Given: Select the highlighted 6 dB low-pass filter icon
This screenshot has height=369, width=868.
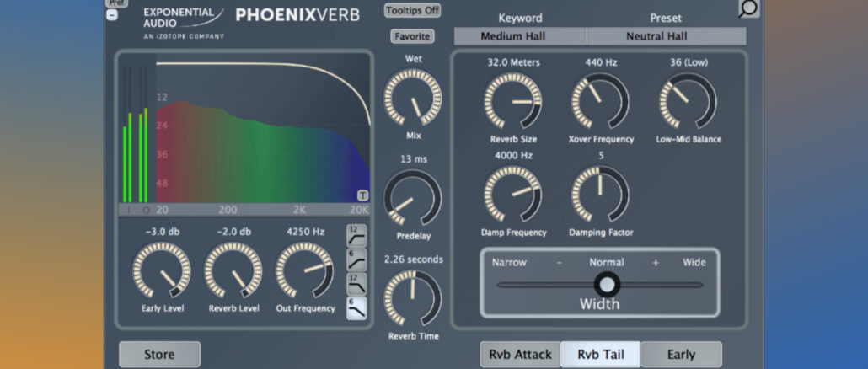Looking at the screenshot, I should click(356, 308).
